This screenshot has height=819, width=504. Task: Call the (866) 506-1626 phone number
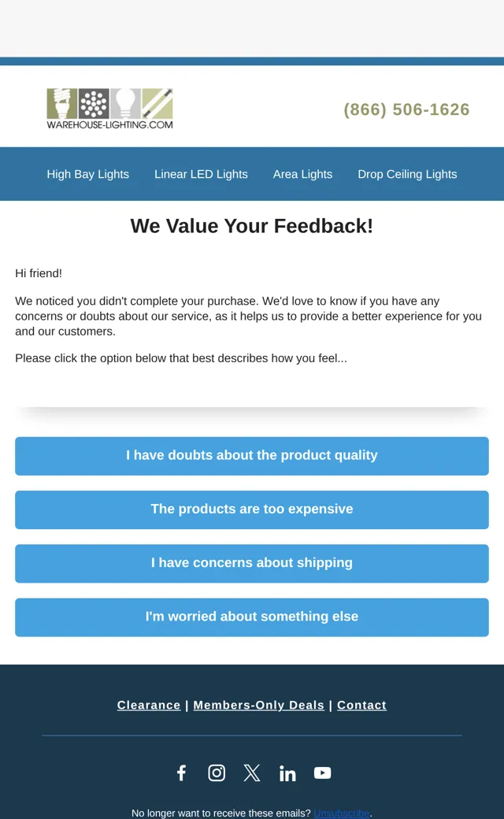point(407,109)
